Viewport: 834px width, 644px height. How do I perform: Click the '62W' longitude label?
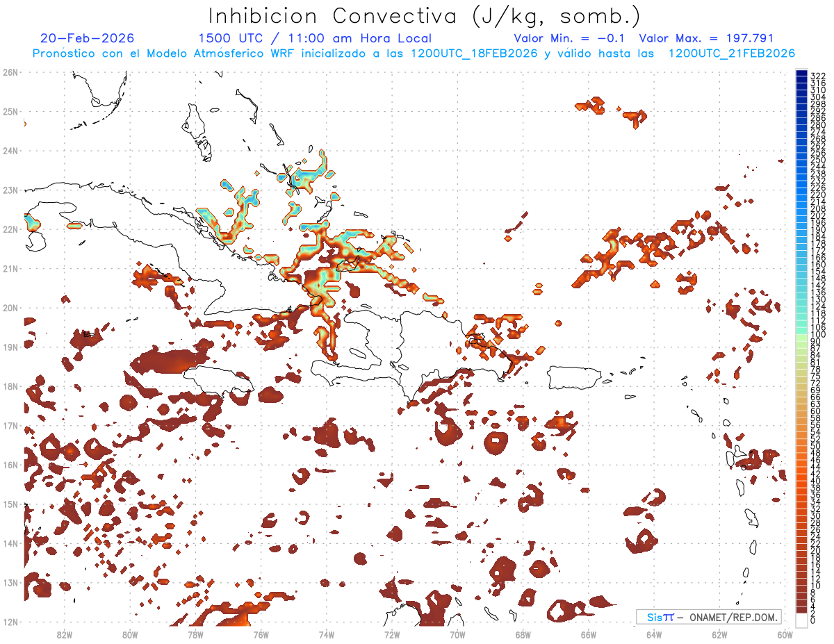point(719,634)
